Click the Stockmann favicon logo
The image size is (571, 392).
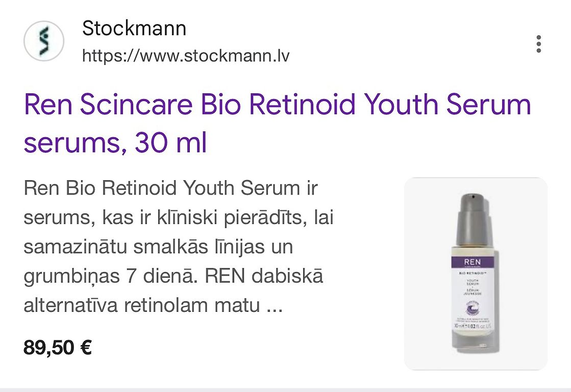point(44,41)
